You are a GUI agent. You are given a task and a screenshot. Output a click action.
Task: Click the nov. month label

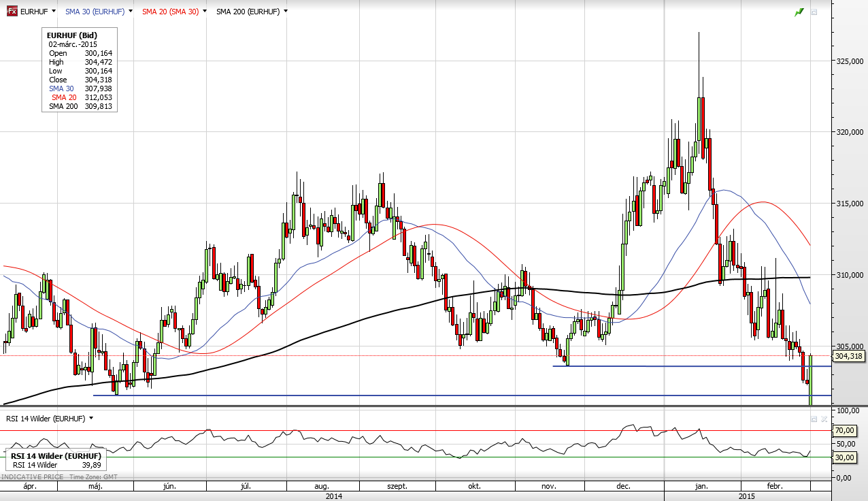point(549,486)
